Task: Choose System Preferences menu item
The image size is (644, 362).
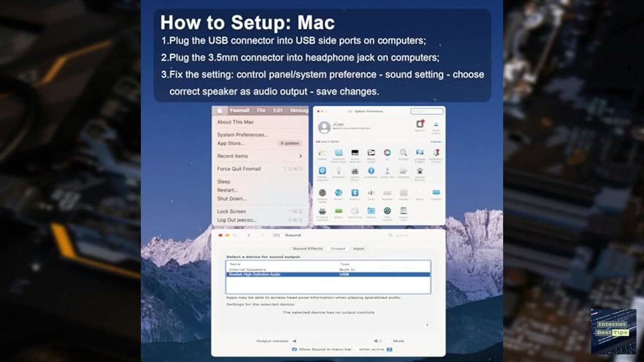Action: pyautogui.click(x=243, y=135)
